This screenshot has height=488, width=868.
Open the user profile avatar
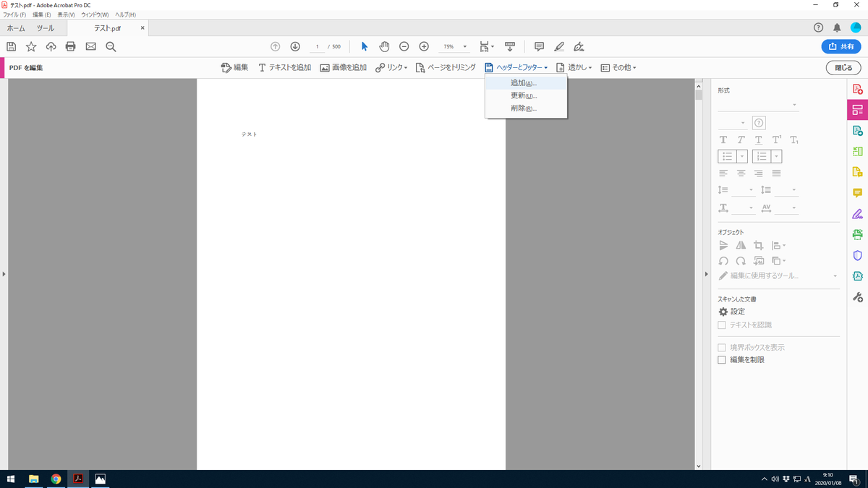(856, 27)
